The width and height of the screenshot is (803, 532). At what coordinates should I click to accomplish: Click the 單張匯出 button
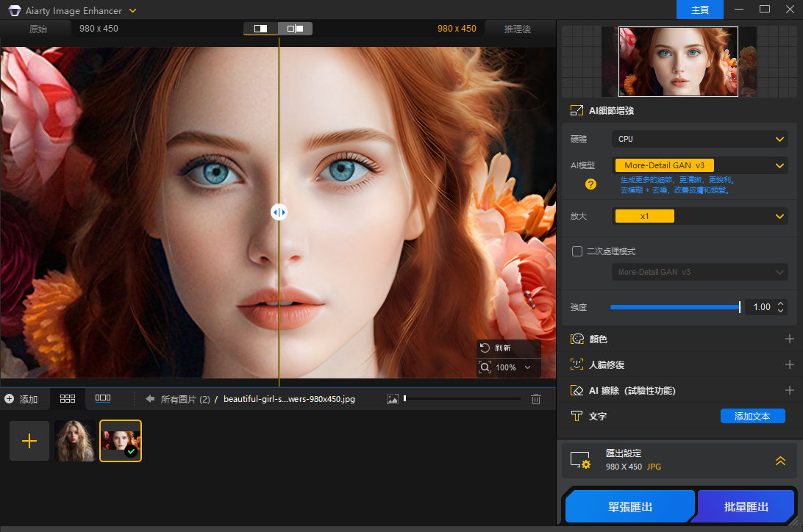coord(629,506)
